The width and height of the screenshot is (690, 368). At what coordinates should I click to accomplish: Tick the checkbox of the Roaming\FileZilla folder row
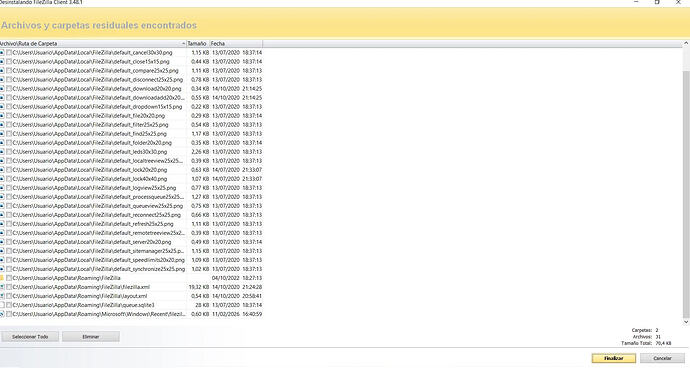tap(9, 278)
